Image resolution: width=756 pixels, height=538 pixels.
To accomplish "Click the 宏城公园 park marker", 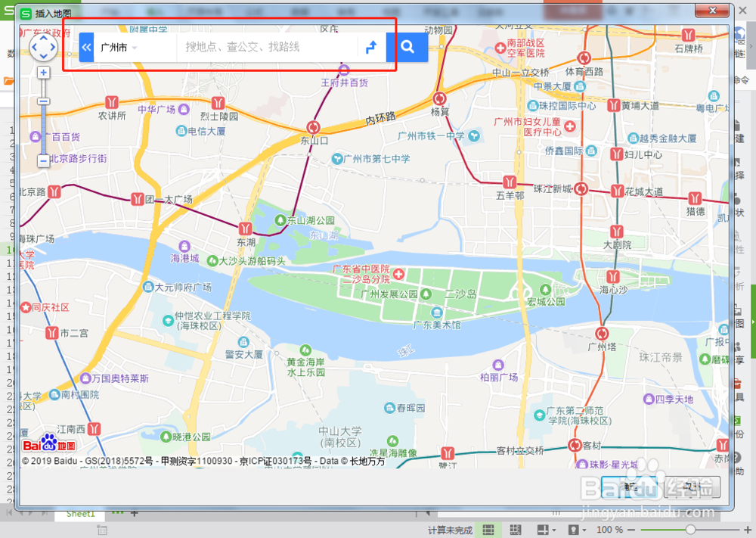I will 545,290.
